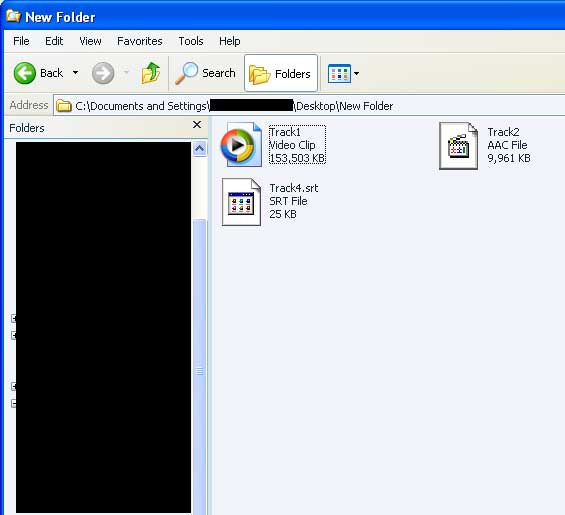Click the address bar path field
This screenshot has height=515, width=565.
(x=309, y=106)
